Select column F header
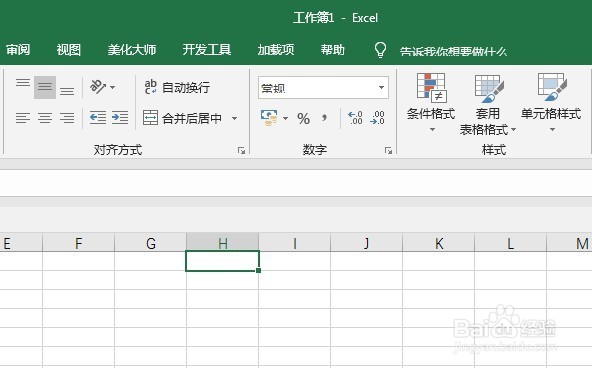This screenshot has height=368, width=592. [x=79, y=243]
